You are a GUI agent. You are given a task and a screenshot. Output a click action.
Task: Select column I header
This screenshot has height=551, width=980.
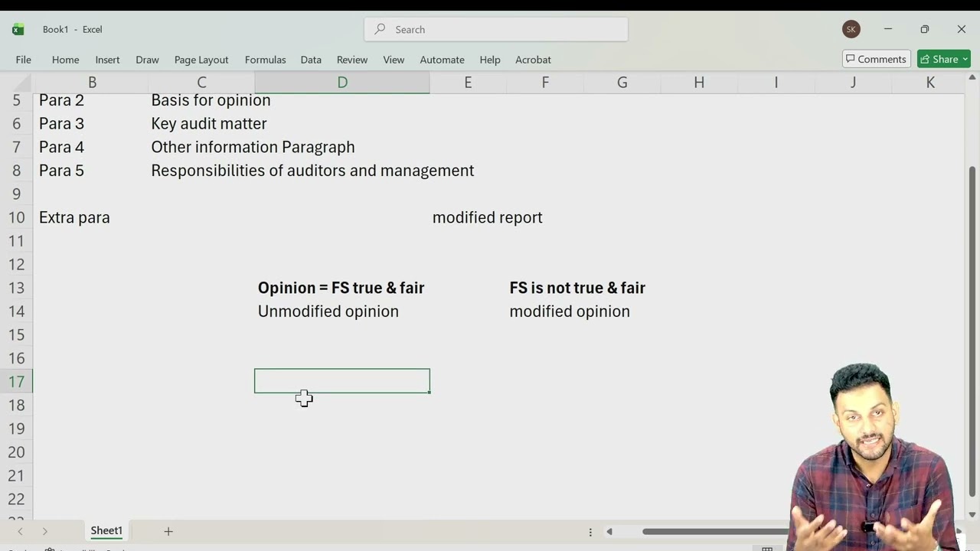[776, 83]
